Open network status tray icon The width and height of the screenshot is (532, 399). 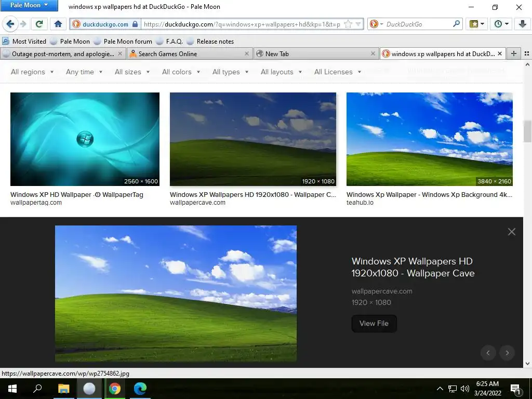click(x=453, y=389)
